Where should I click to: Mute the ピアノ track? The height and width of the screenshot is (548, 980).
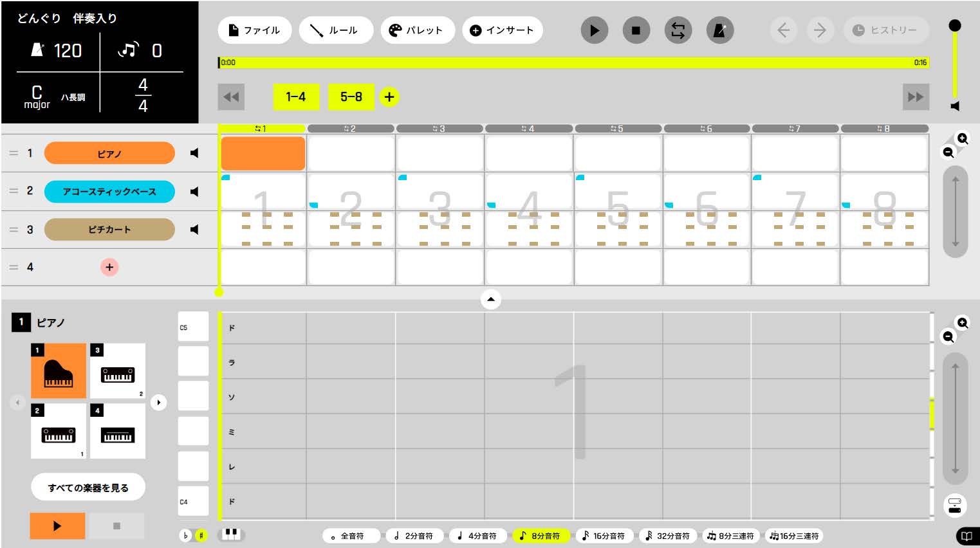tap(194, 153)
